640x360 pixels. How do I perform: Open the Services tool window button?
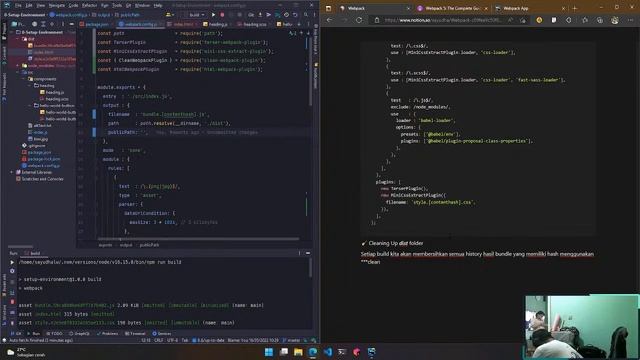[x=162, y=333]
